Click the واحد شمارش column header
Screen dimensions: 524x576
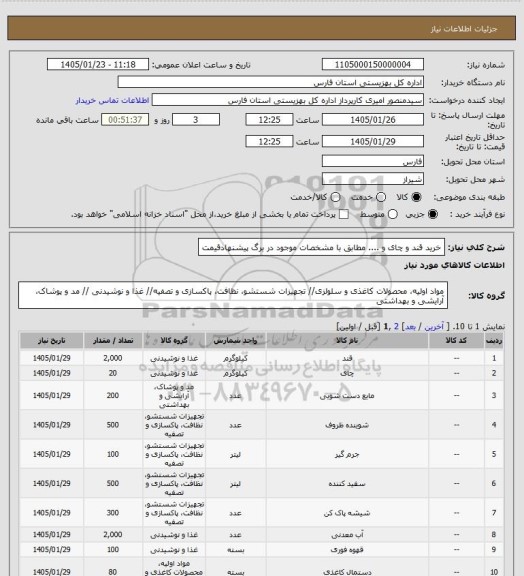[236, 341]
